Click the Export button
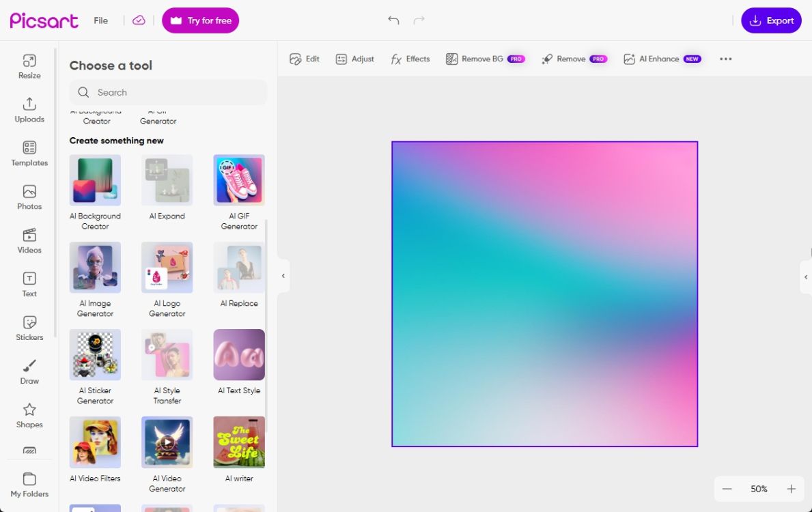 (771, 20)
